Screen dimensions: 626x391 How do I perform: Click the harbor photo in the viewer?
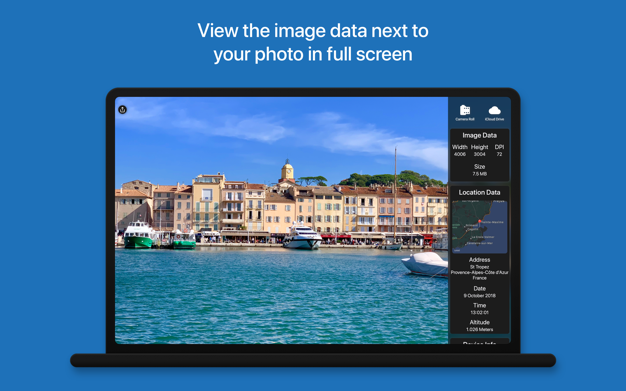tap(281, 220)
